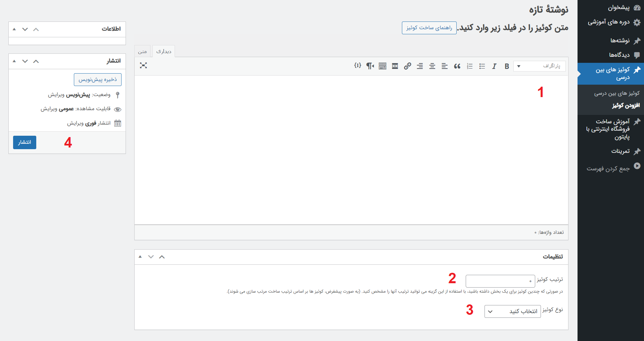Insert Read More tag icon
The height and width of the screenshot is (341, 644).
pos(395,66)
